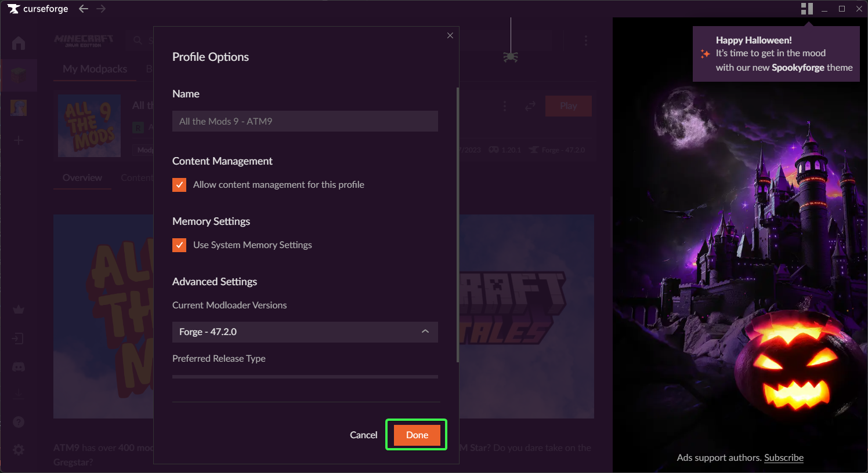Click the Subscribe link in the ad panel

coord(784,457)
